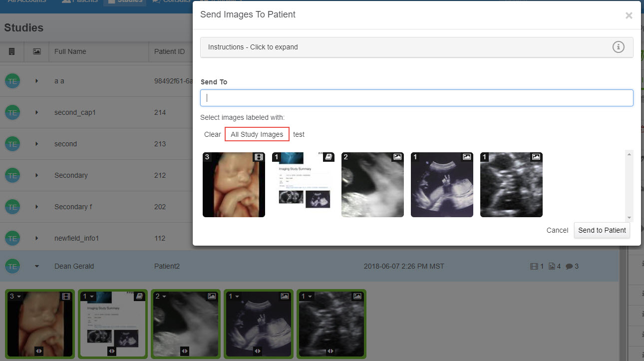Collapse the Dean Gerald study row
The width and height of the screenshot is (644, 361).
[36, 266]
